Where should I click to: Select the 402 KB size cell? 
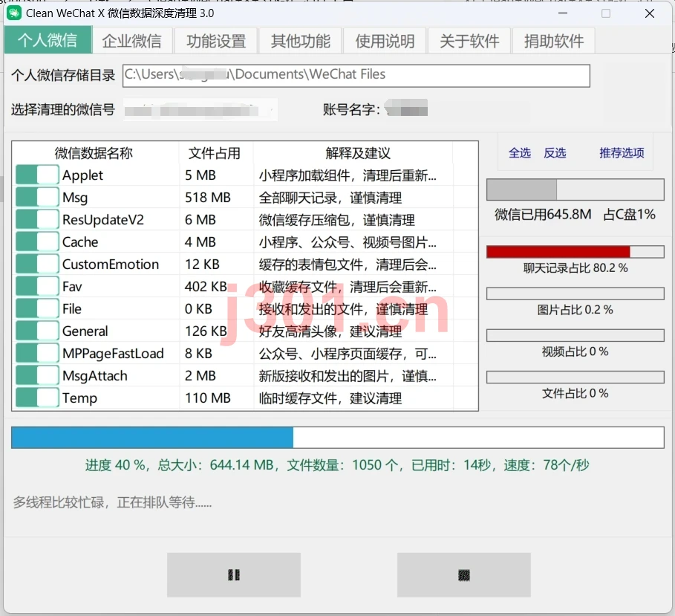[x=206, y=287]
